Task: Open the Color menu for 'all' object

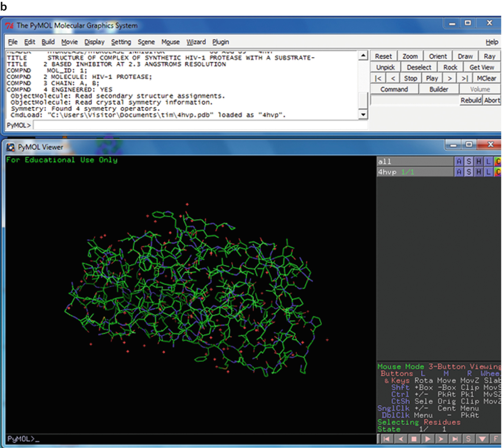Action: [498, 161]
